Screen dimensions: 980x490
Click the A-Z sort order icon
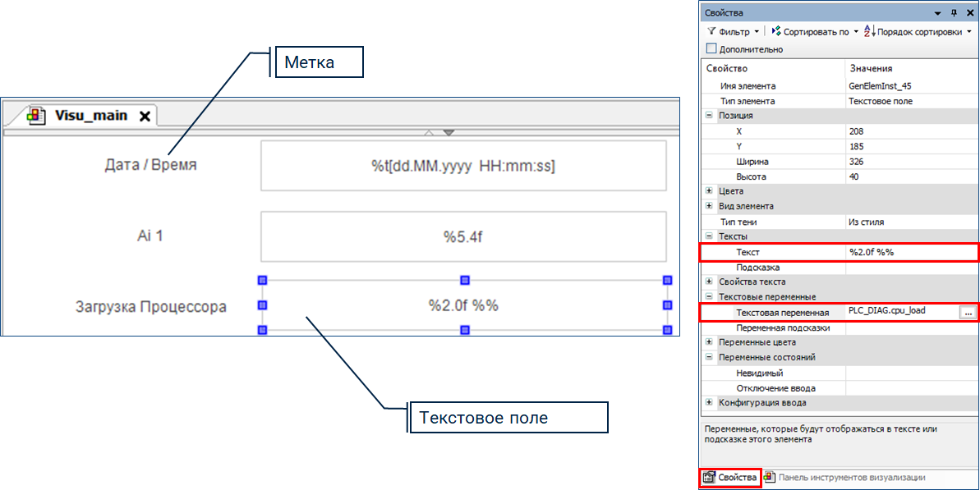(869, 32)
